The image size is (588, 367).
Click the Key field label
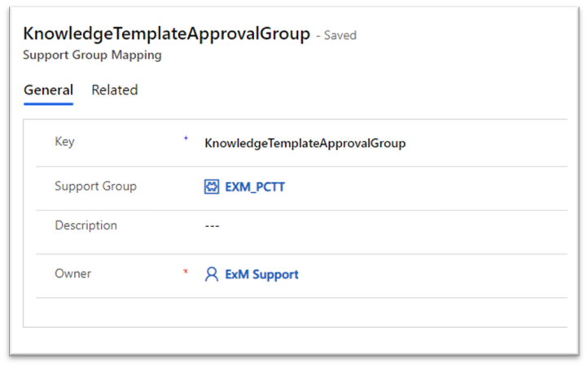[x=64, y=142]
